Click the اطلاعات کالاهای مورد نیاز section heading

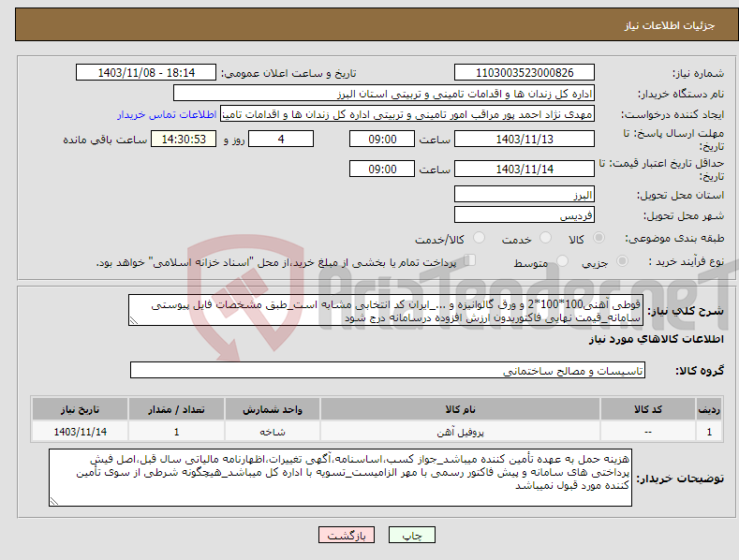656,339
